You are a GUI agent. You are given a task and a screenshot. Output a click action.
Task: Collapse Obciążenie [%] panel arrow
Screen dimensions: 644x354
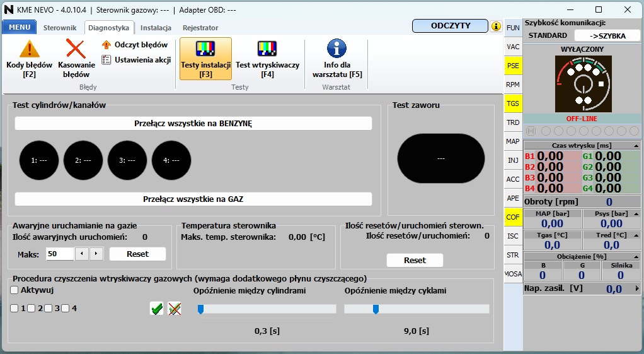(636, 257)
